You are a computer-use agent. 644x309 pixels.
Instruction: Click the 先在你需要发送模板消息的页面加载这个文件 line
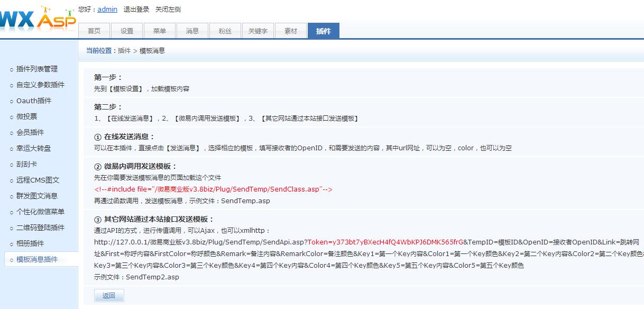tap(158, 178)
